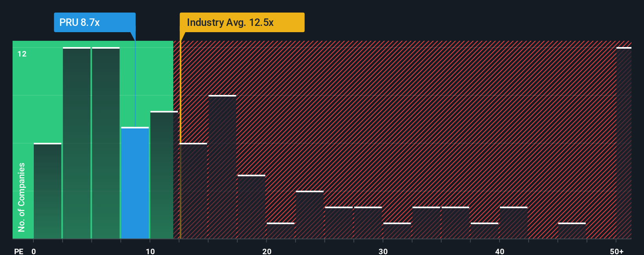Image resolution: width=644 pixels, height=255 pixels.
Task: Click the Industry Avg. 12.5x label
Action: point(242,22)
